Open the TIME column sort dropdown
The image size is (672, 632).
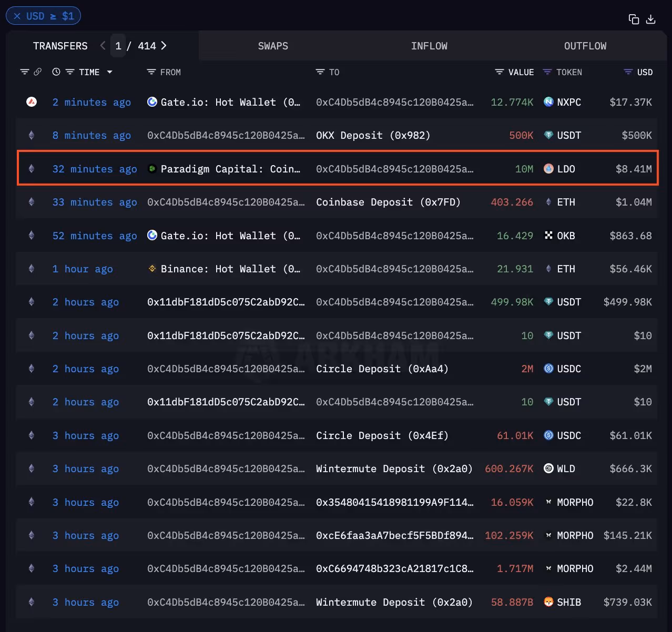click(109, 72)
